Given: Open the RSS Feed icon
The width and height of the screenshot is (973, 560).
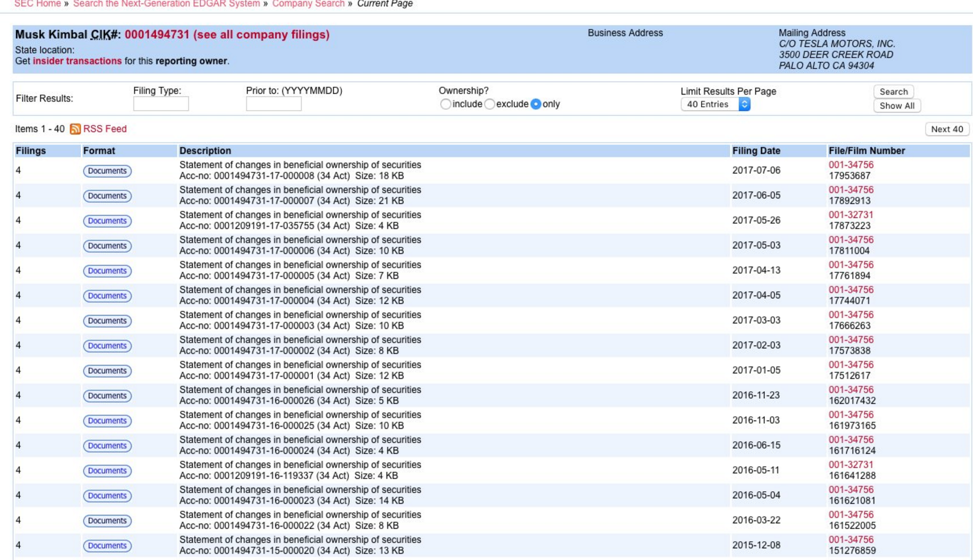Looking at the screenshot, I should pyautogui.click(x=75, y=129).
